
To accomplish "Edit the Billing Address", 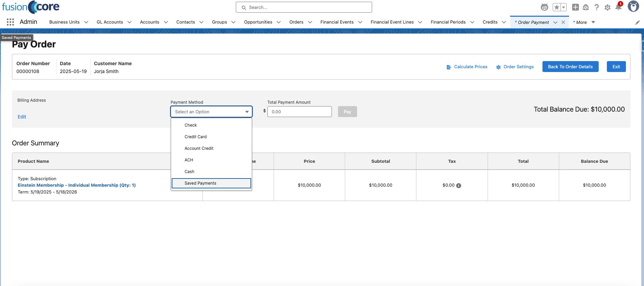I will click(22, 117).
